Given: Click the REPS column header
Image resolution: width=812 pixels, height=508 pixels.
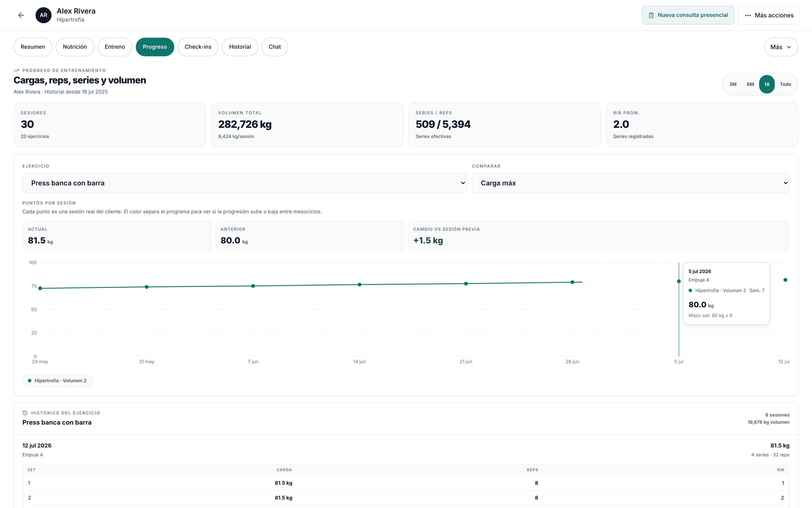Looking at the screenshot, I should point(532,470).
